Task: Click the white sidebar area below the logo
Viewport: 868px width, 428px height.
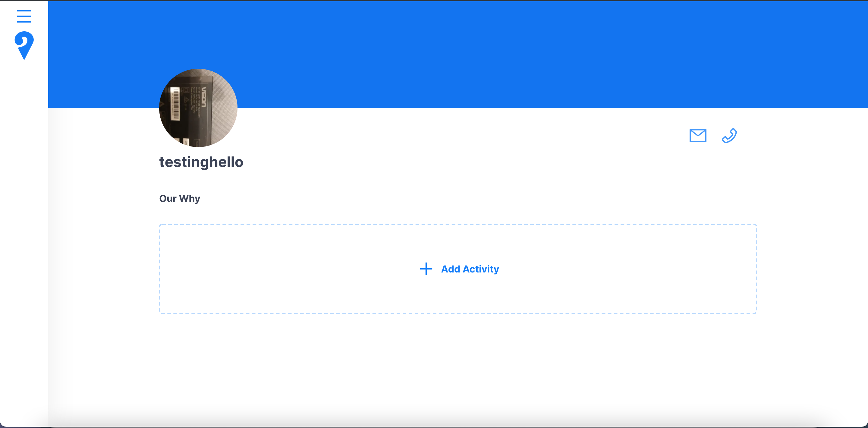Action: (x=24, y=236)
